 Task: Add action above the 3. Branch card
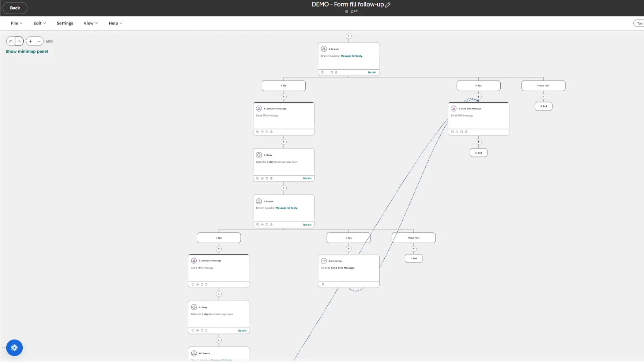[x=349, y=36]
